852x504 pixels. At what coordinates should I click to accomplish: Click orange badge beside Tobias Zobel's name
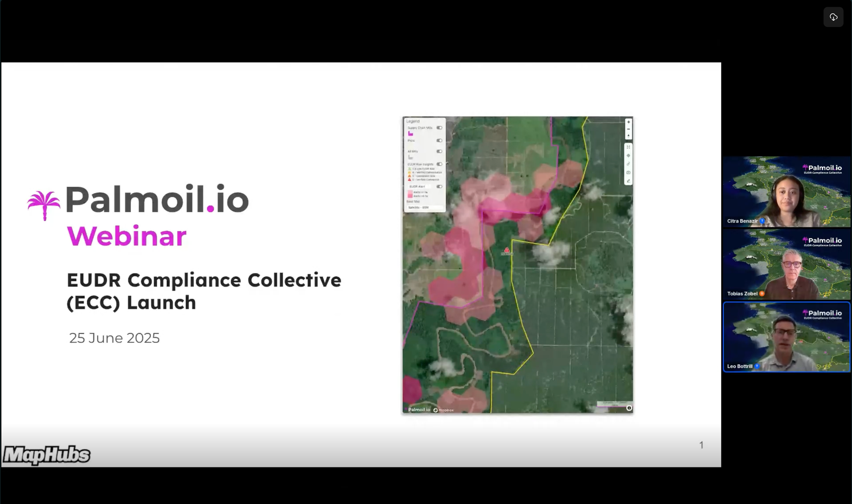pos(762,293)
